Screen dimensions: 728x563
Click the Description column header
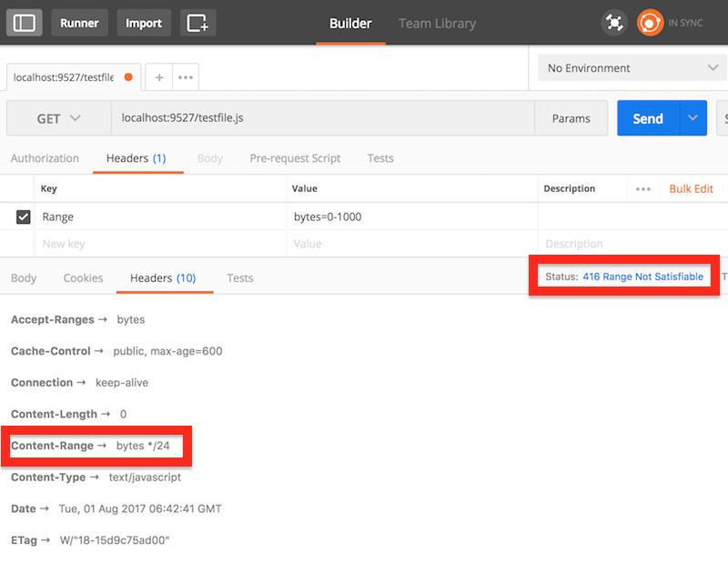[x=570, y=188]
